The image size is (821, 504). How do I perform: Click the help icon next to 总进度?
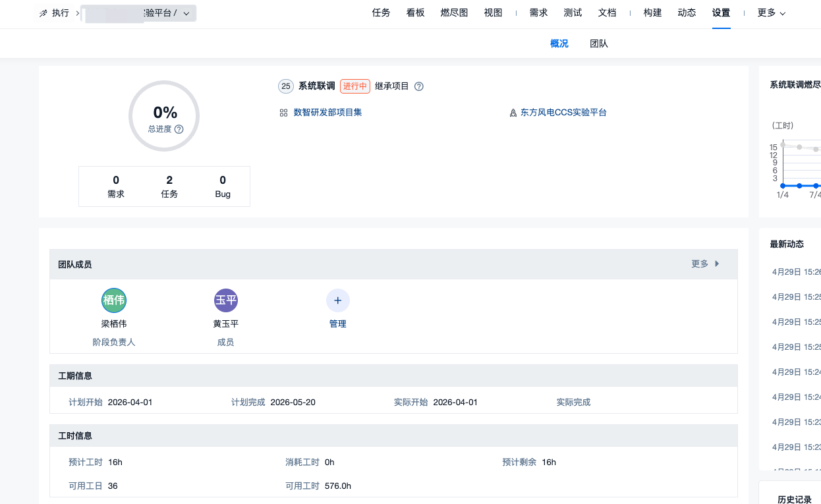click(179, 129)
